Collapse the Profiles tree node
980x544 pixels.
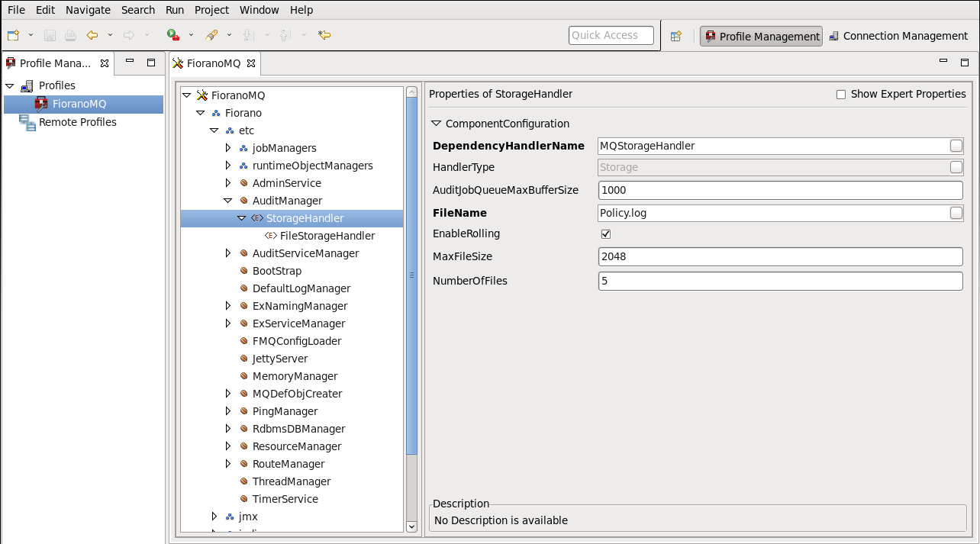[x=10, y=85]
